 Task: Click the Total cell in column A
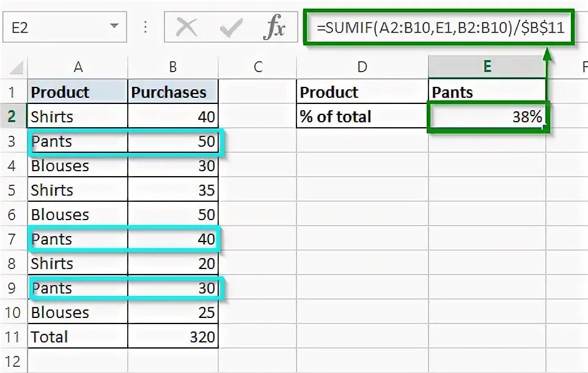click(78, 336)
